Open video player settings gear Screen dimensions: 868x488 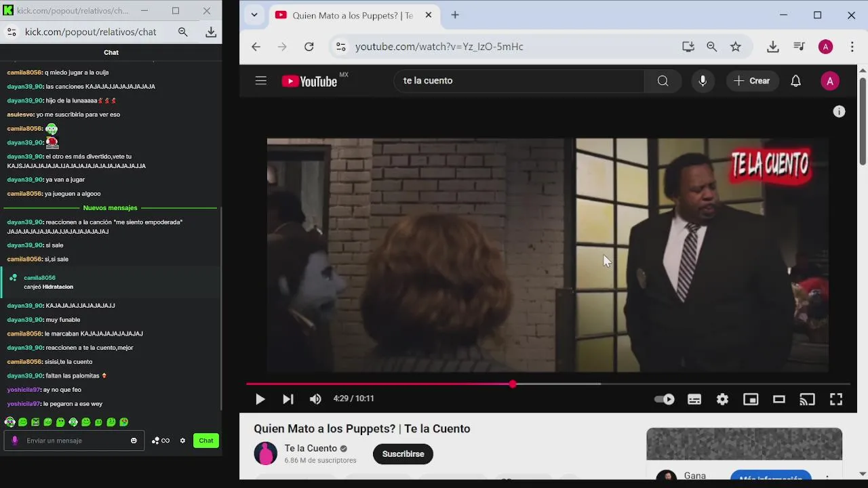[722, 399]
